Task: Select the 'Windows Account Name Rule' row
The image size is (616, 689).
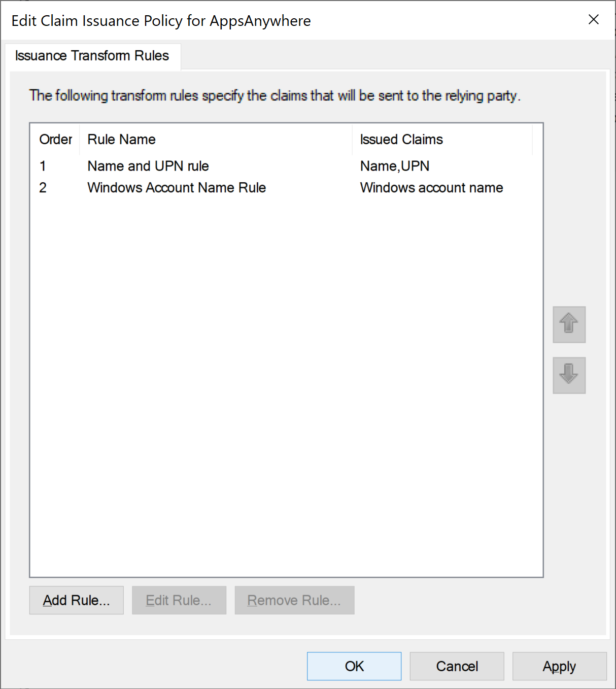Action: pos(286,188)
